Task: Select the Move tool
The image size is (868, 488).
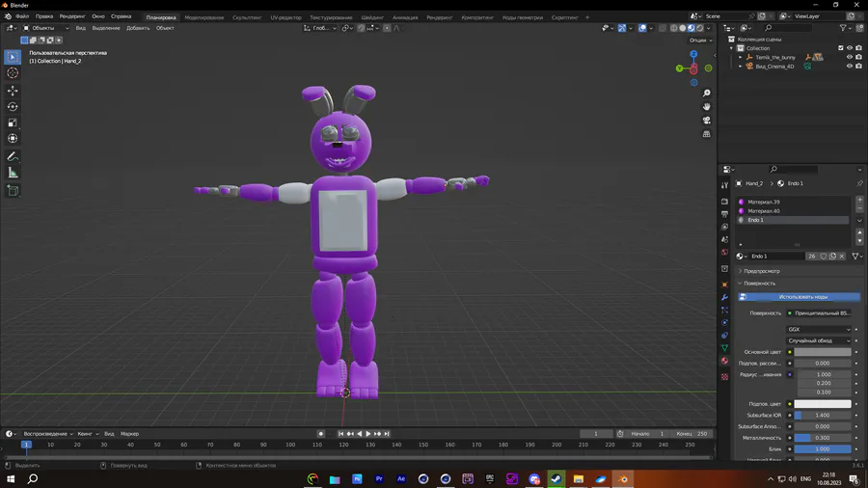Action: pyautogui.click(x=13, y=91)
